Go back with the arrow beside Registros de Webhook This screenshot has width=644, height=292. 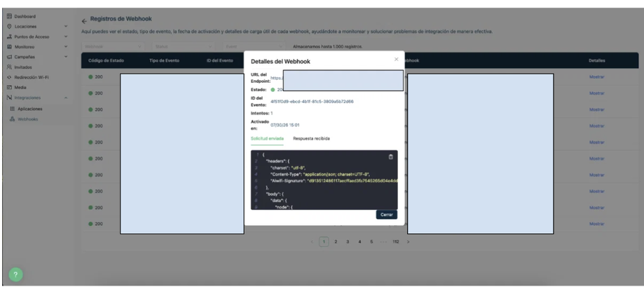tap(84, 21)
